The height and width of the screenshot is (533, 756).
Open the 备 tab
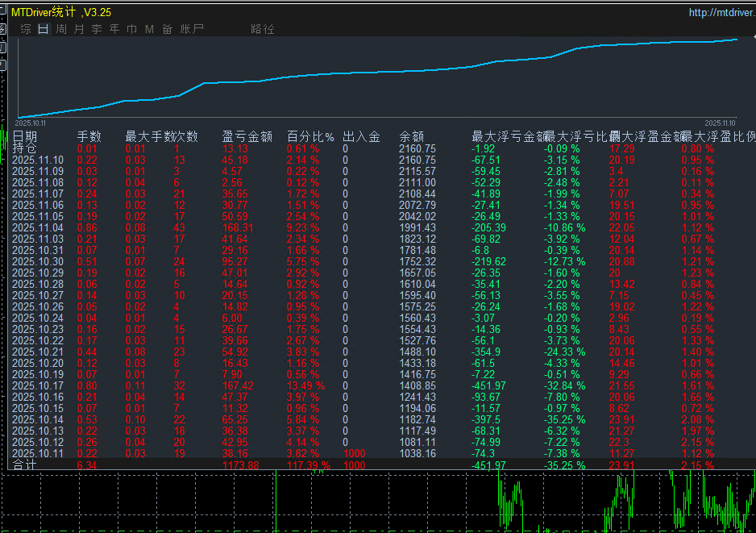(x=167, y=29)
